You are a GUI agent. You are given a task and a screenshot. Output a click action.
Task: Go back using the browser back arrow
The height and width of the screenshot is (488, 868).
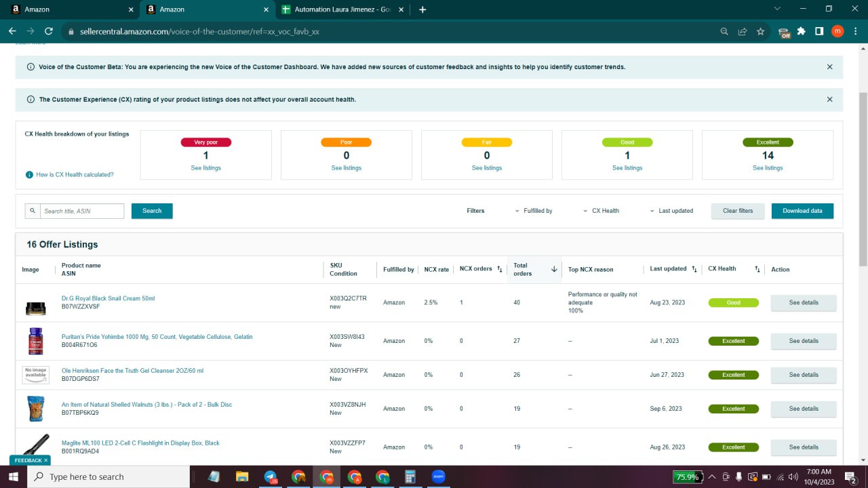tap(12, 31)
